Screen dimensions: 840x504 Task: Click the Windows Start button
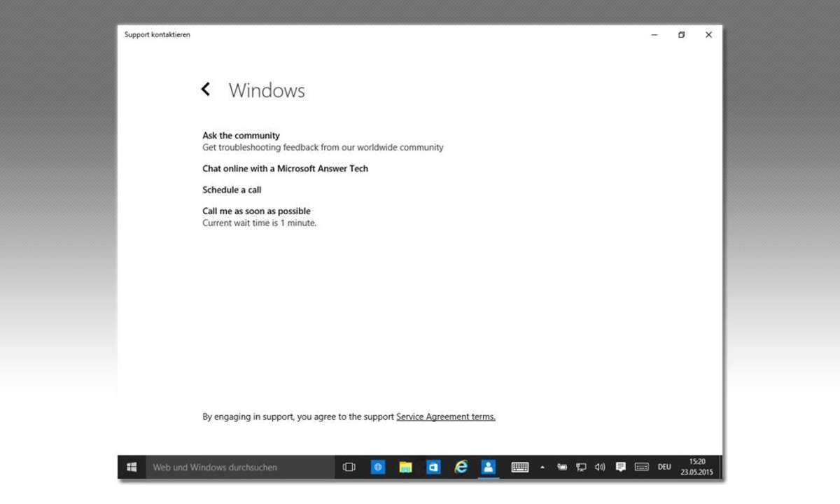point(132,467)
